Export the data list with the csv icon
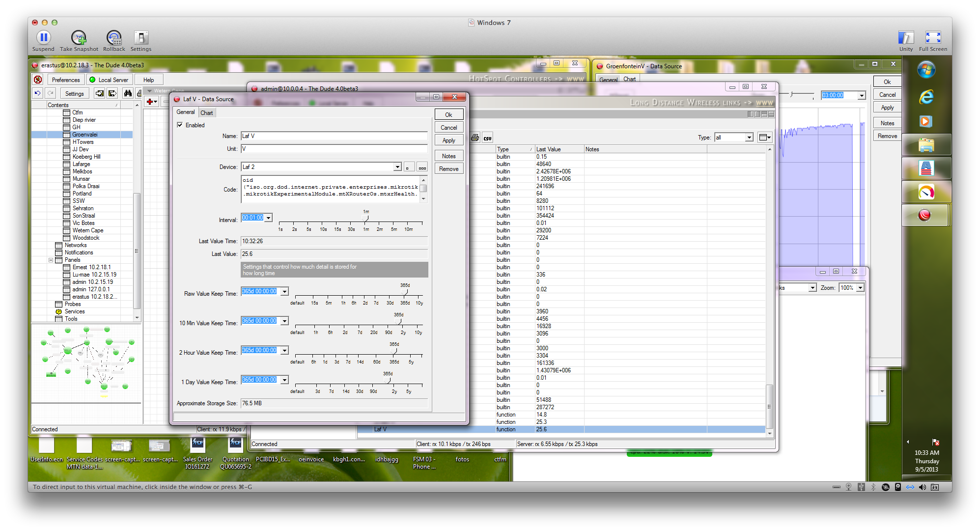The width and height of the screenshot is (980, 531). pos(487,138)
